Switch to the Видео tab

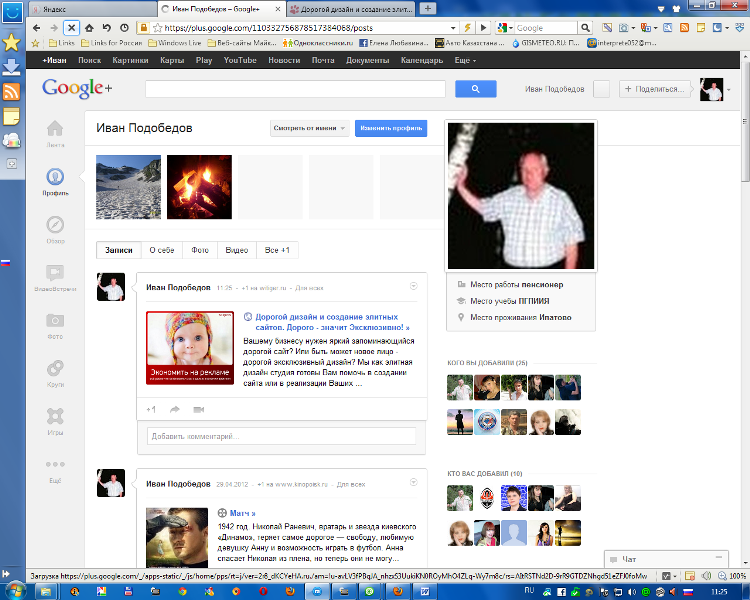coord(237,250)
